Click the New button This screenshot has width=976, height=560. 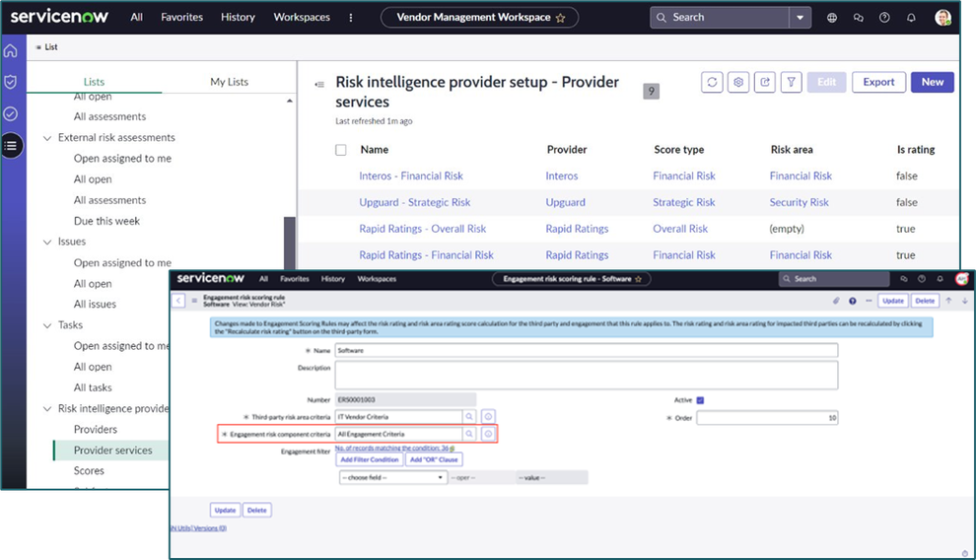click(933, 82)
